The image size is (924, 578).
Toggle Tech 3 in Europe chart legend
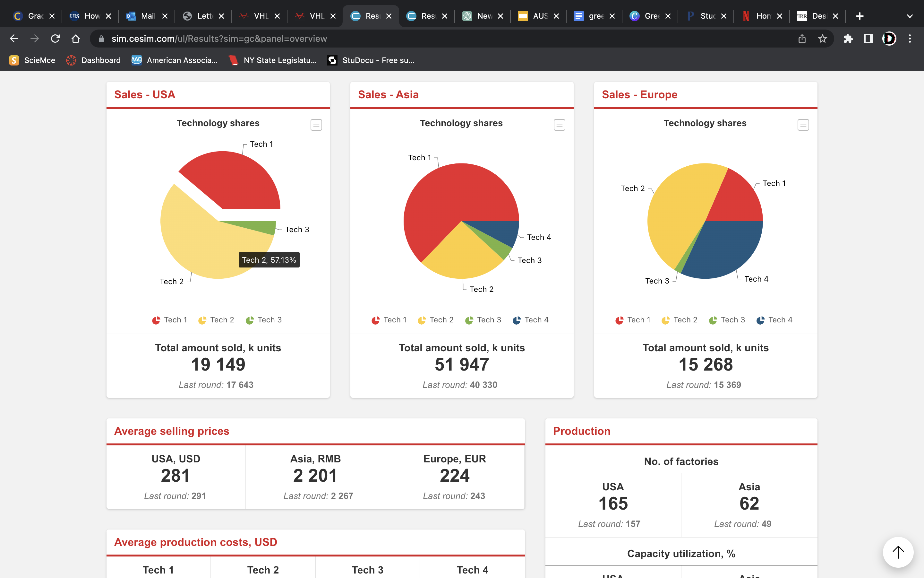tap(727, 320)
